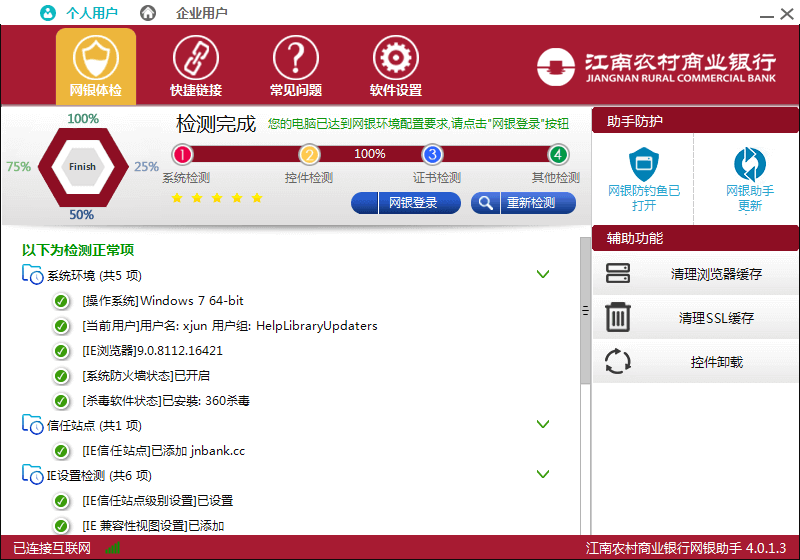Minimize the 网银助手 window
Image resolution: width=800 pixels, height=560 pixels.
click(x=767, y=15)
